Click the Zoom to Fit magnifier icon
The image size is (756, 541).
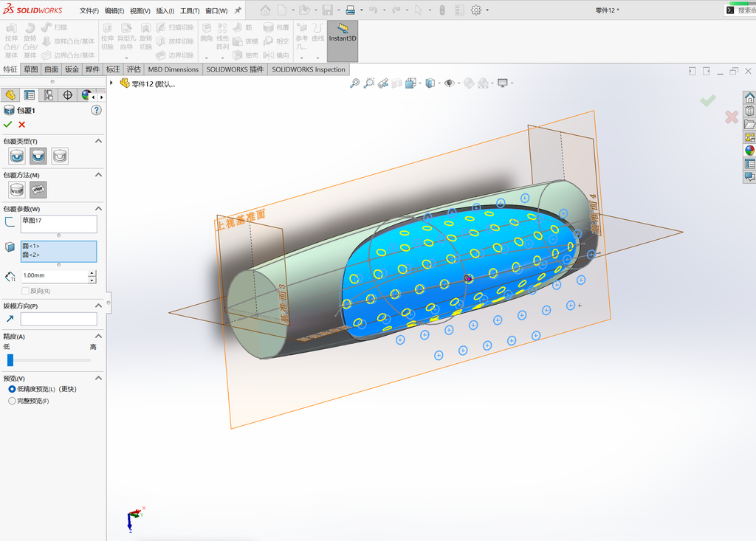point(354,83)
